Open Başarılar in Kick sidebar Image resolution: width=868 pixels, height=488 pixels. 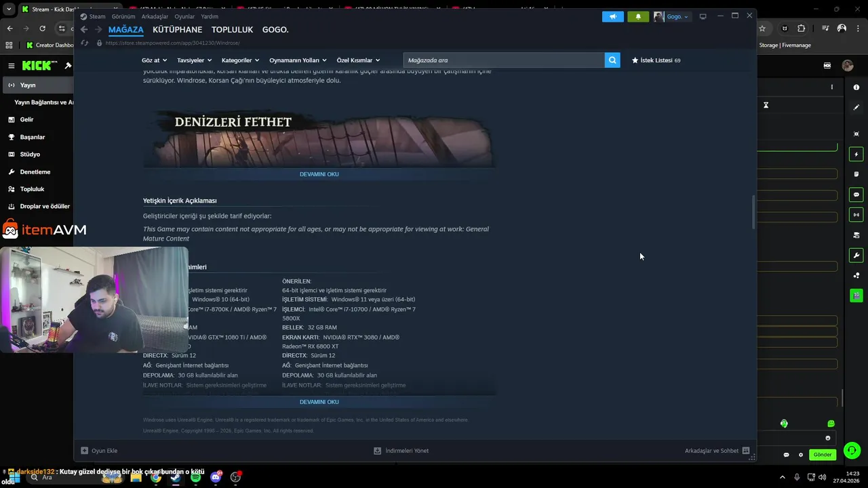point(32,137)
